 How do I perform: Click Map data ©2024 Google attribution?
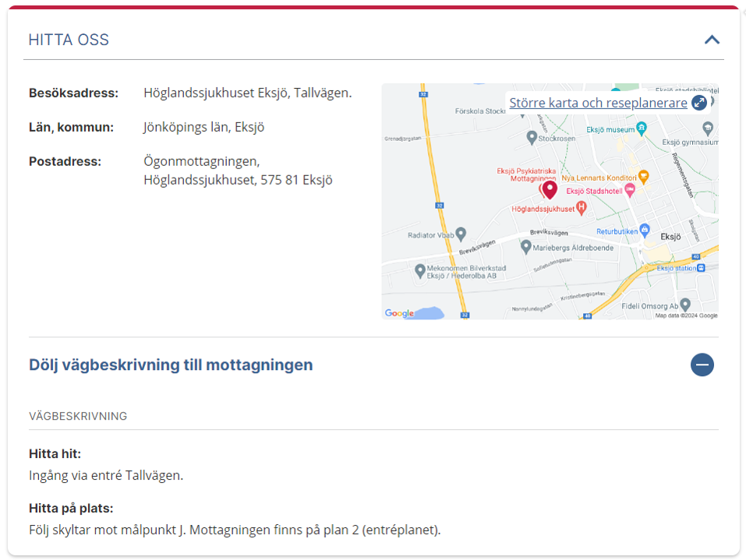[x=686, y=315]
